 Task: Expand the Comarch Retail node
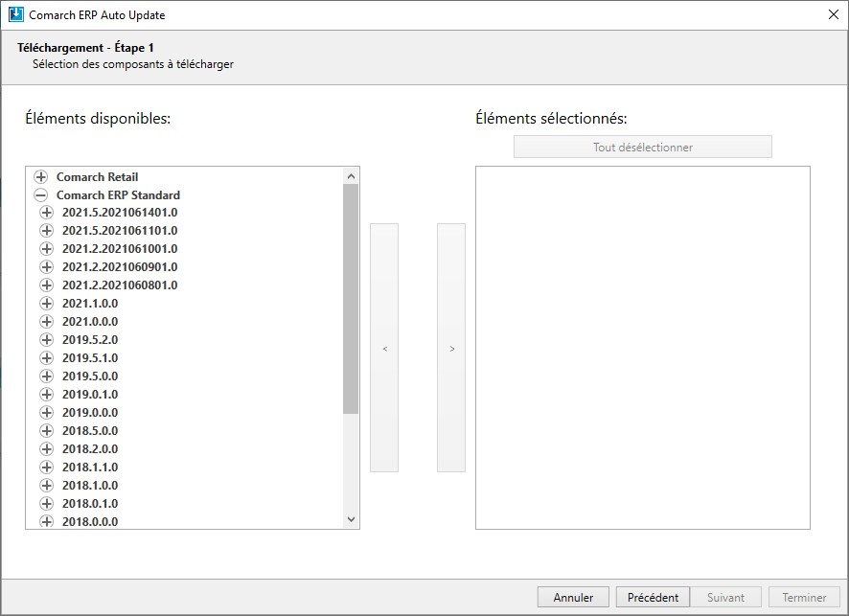[40, 177]
